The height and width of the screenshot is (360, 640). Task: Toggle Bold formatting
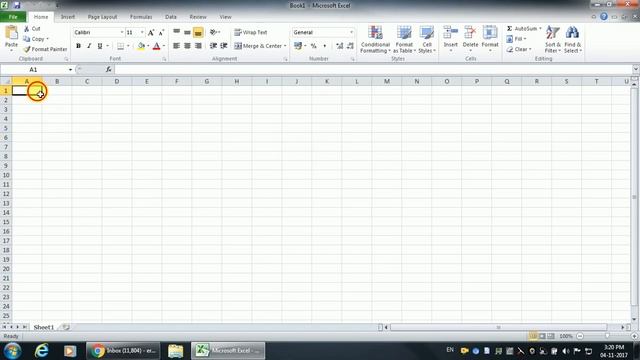tap(78, 46)
